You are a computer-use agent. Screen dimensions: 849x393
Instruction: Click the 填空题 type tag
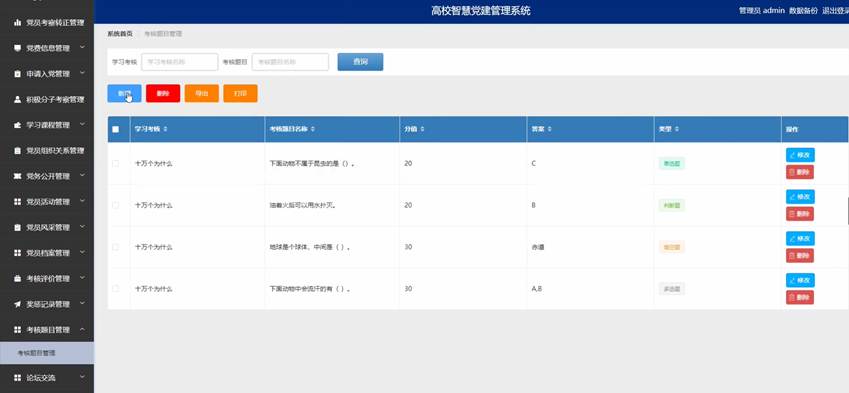point(671,247)
